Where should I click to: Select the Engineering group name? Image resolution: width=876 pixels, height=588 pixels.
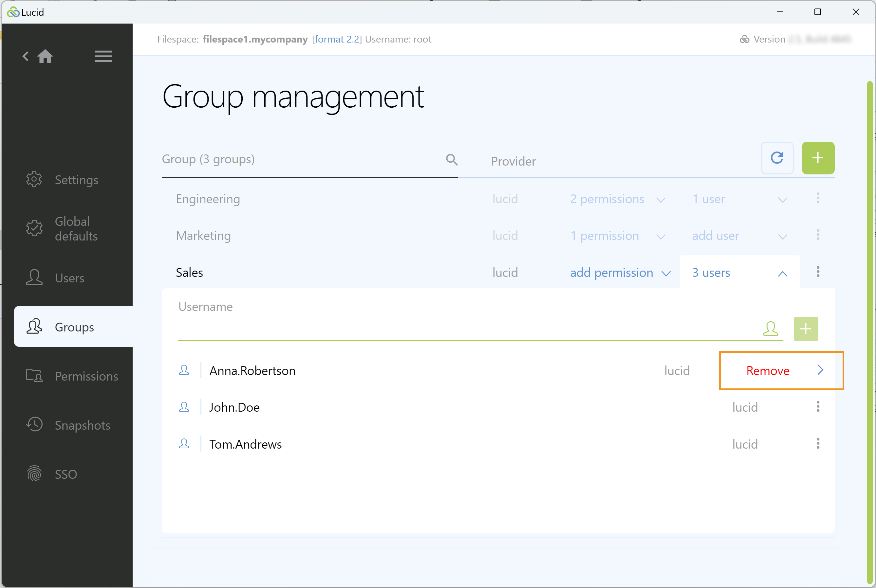click(208, 199)
